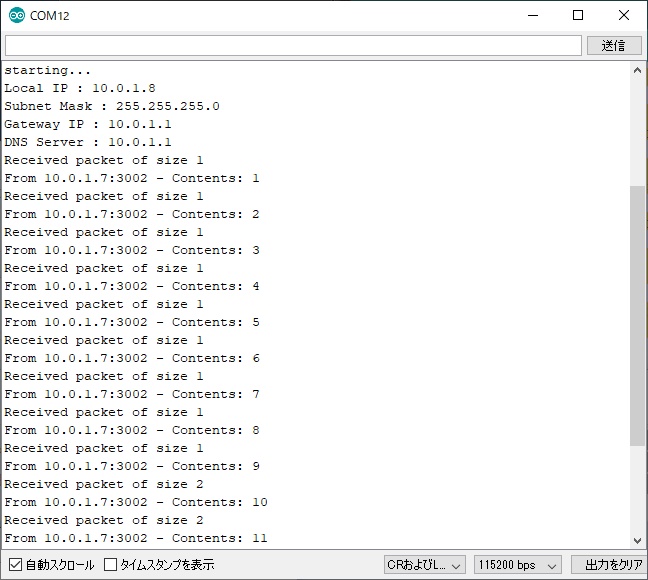Click the 送信 send button
Image resolution: width=648 pixels, height=580 pixels.
614,45
